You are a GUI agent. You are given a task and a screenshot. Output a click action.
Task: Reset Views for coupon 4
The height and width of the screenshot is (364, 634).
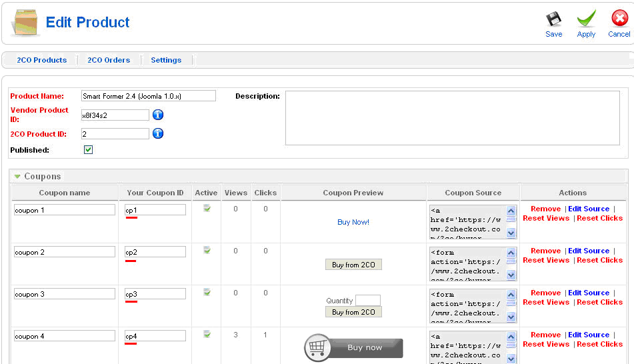click(546, 344)
